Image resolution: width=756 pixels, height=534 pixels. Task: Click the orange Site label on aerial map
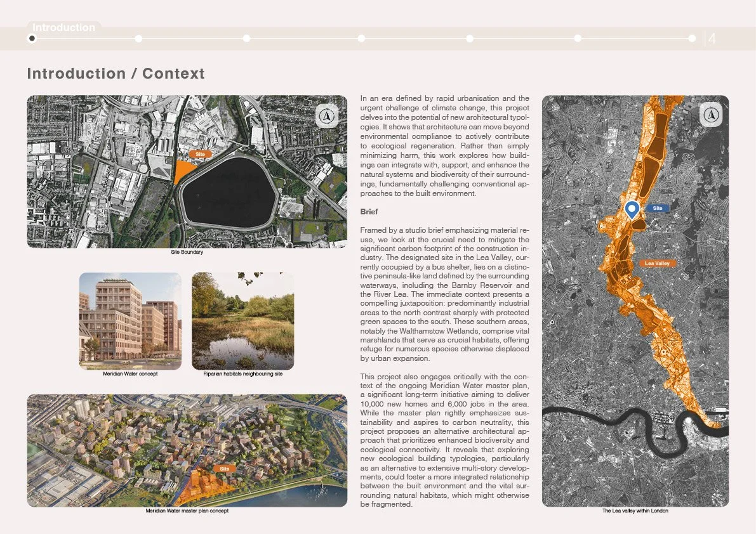tap(200, 154)
